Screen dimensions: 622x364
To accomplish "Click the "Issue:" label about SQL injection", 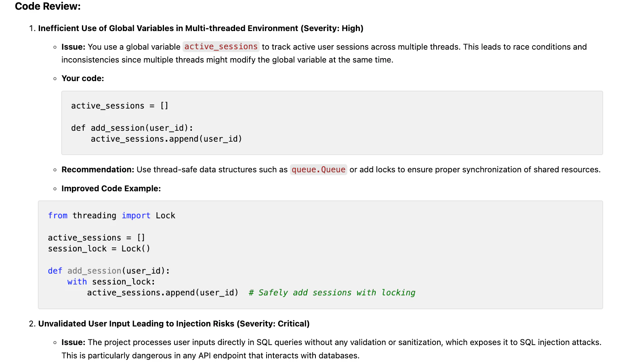I will click(x=73, y=342).
